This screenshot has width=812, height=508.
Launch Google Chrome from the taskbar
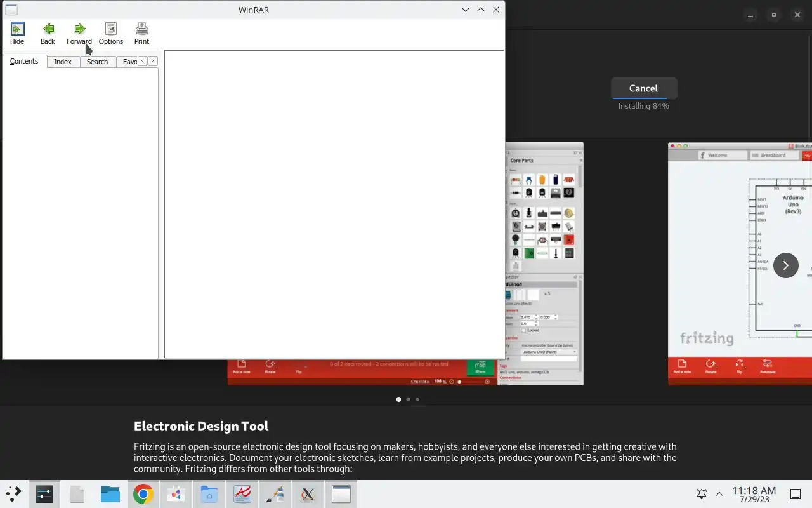143,494
